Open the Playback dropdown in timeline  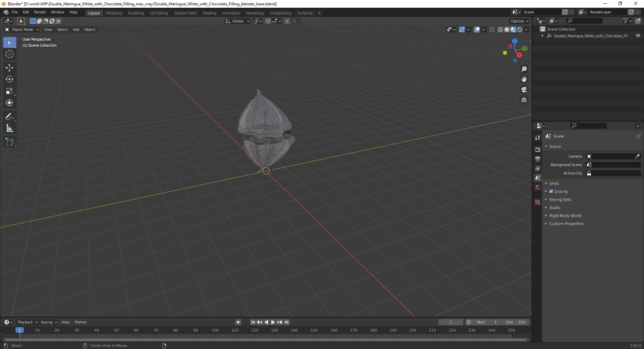click(x=27, y=322)
